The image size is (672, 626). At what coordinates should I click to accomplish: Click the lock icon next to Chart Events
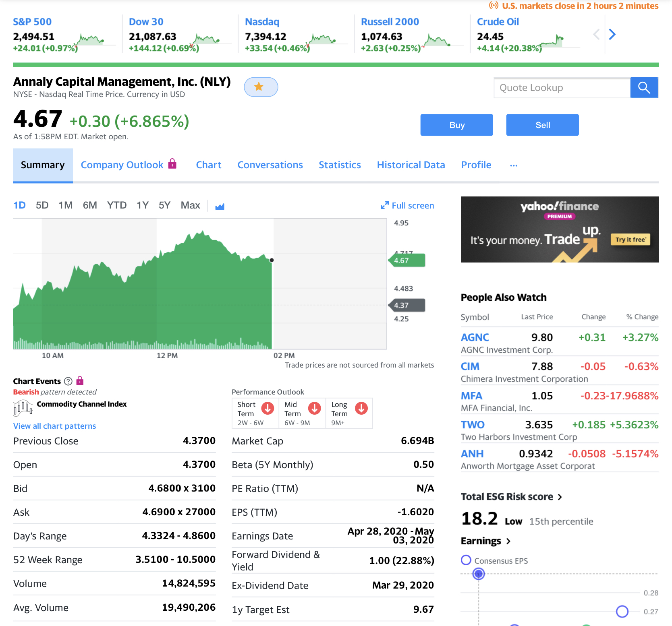(x=80, y=380)
